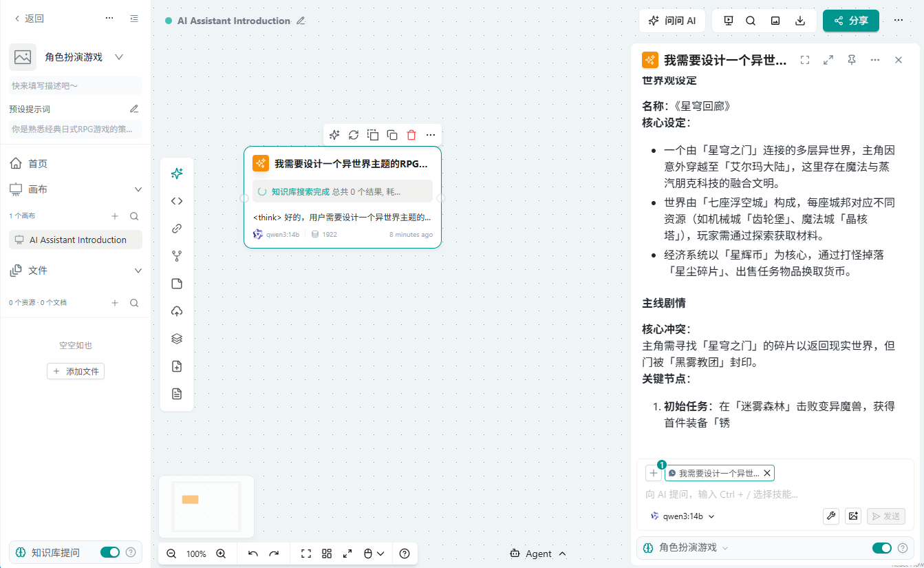Open the sidebar more options ellipsis
924x568 pixels.
pyautogui.click(x=109, y=19)
